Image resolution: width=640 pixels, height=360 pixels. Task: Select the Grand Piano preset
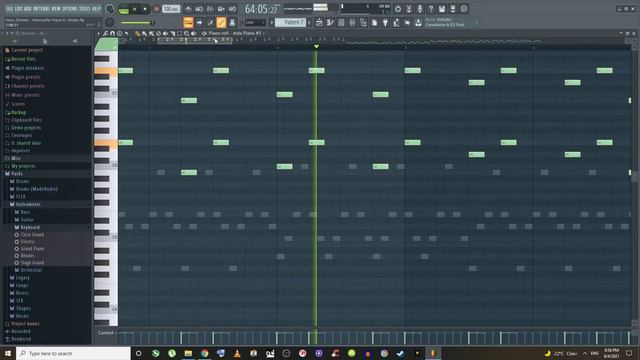point(32,249)
